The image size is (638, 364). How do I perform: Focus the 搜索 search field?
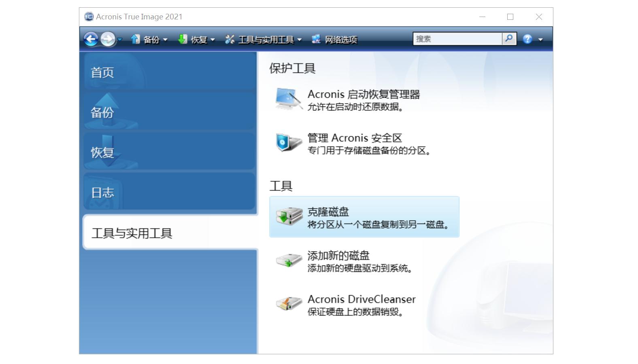(x=457, y=39)
